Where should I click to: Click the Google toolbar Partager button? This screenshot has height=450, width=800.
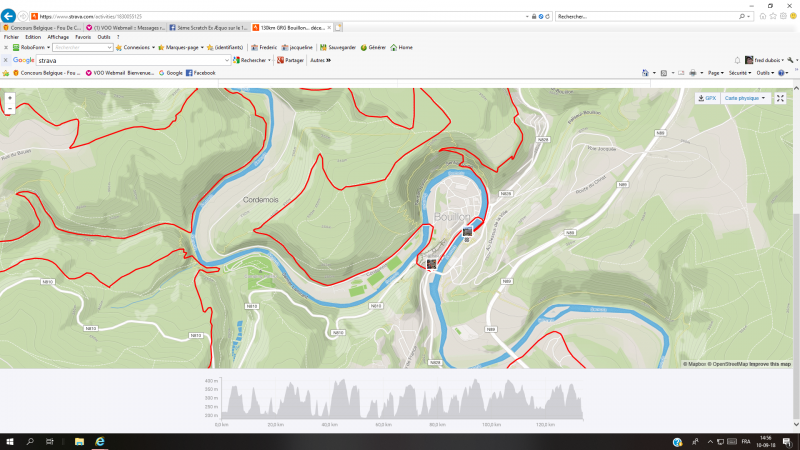[290, 60]
